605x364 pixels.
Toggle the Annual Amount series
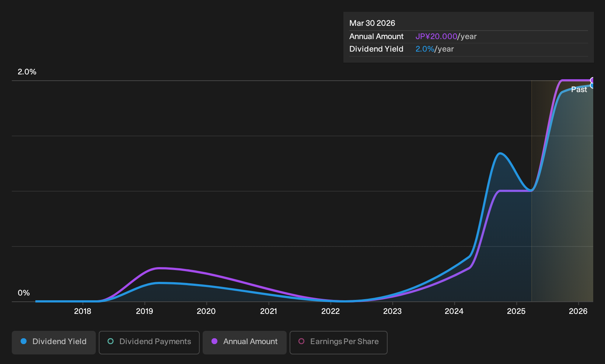[x=244, y=342]
